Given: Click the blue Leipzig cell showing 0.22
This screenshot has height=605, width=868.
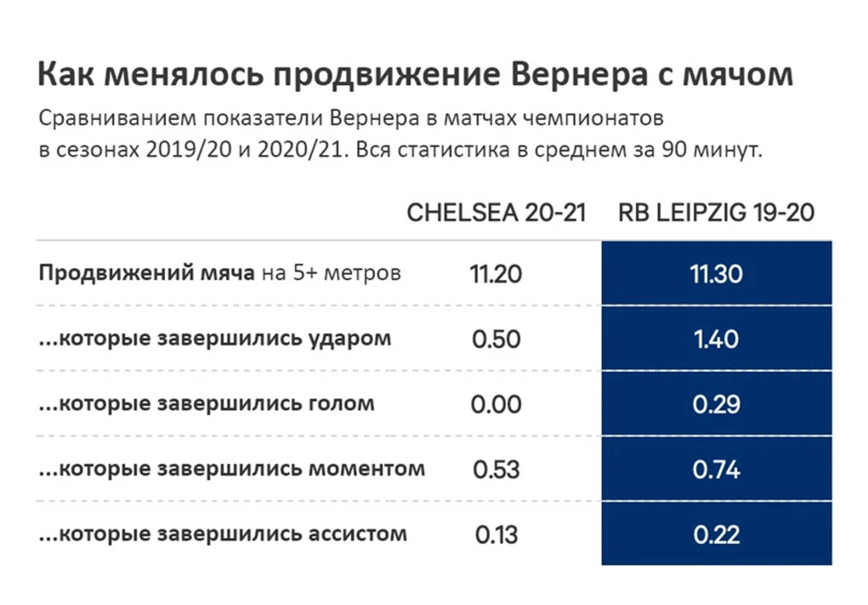Looking at the screenshot, I should click(716, 535).
